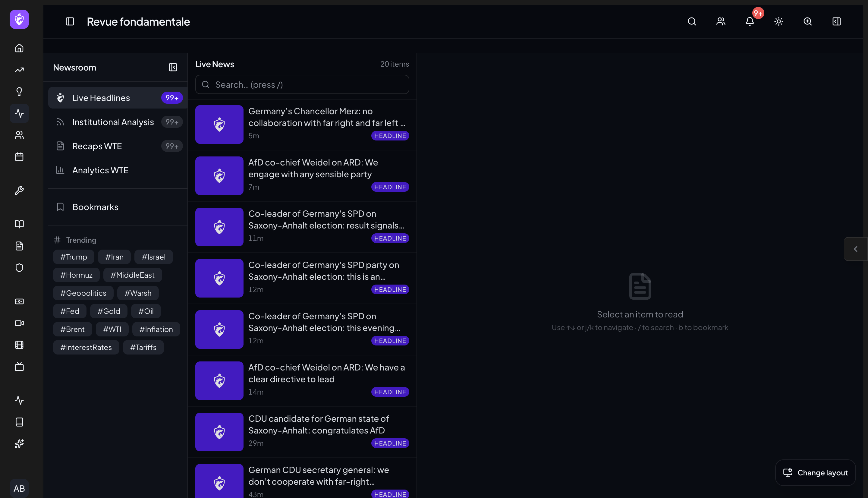The image size is (868, 498).
Task: Toggle the main sidebar next to Revue fondamentale
Action: (70, 21)
